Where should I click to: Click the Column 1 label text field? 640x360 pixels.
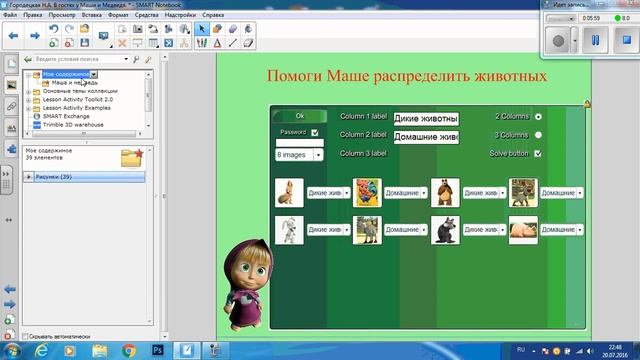click(426, 119)
